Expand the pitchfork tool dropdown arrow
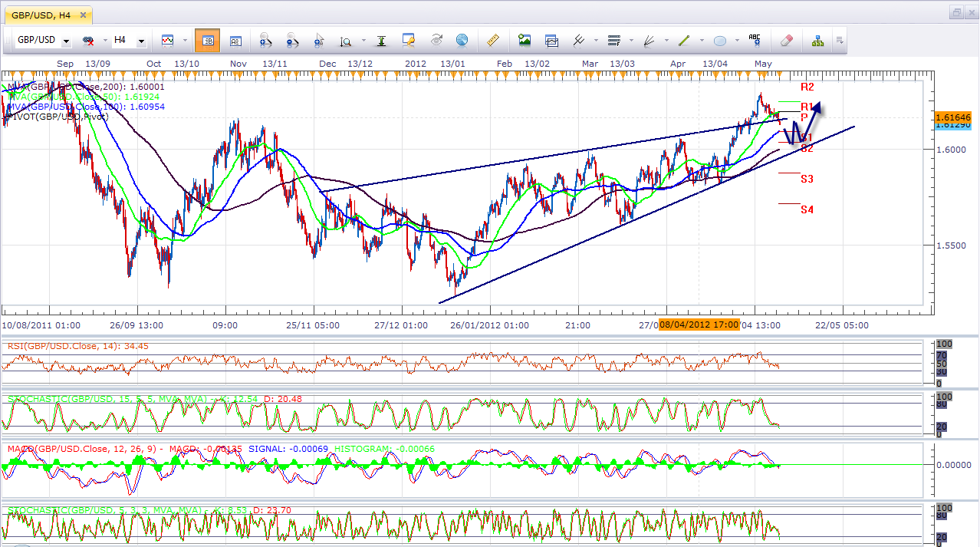Screen dimensions: 980x547 (x=594, y=41)
